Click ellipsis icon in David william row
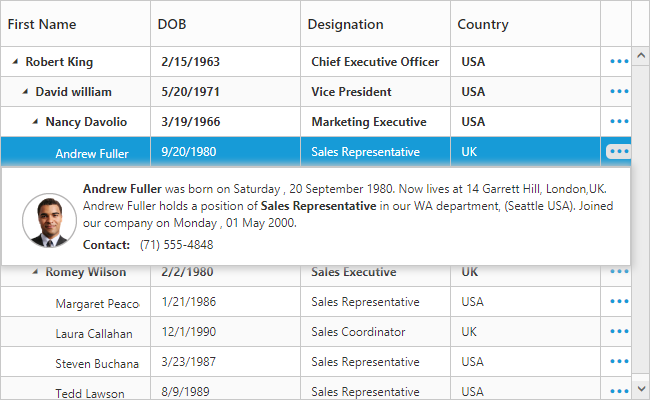 (x=619, y=92)
